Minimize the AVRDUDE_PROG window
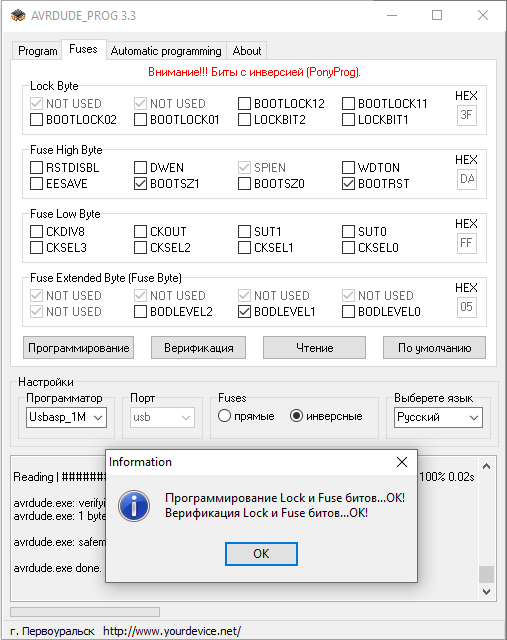 click(x=392, y=16)
